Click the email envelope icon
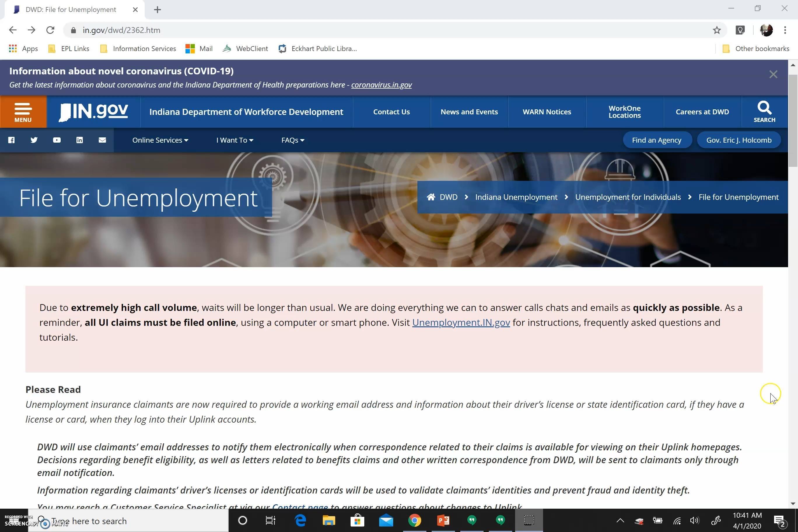The width and height of the screenshot is (798, 532). pos(102,140)
